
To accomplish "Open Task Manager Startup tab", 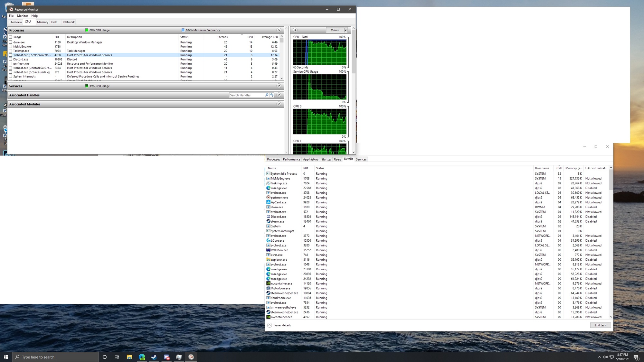I will click(x=326, y=159).
